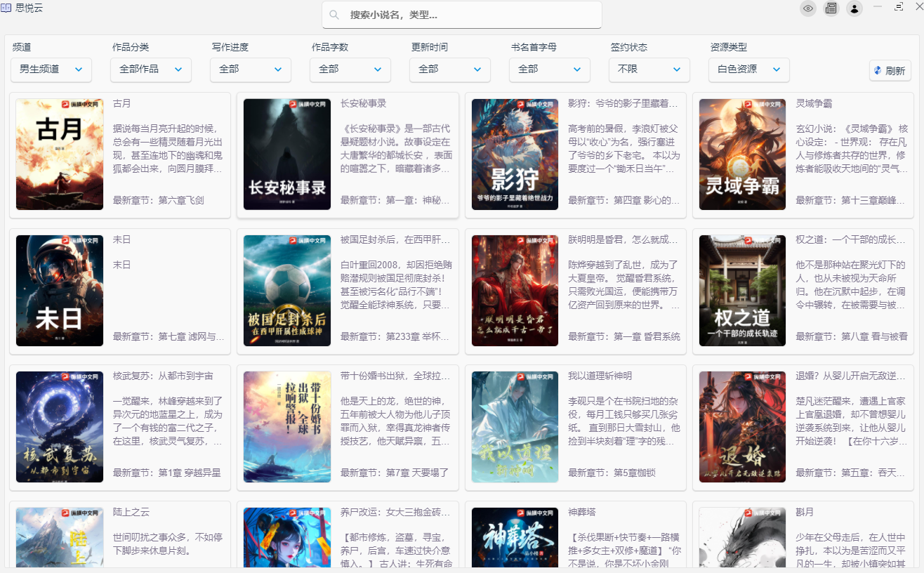Open the 签约状态 dropdown showing 不限
The image size is (924, 573).
tap(649, 70)
